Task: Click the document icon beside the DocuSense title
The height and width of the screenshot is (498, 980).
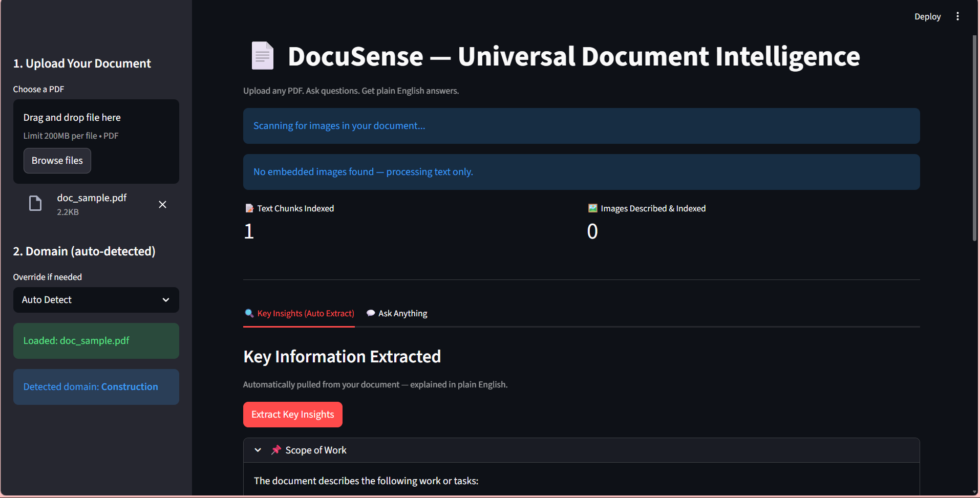Action: click(x=262, y=55)
